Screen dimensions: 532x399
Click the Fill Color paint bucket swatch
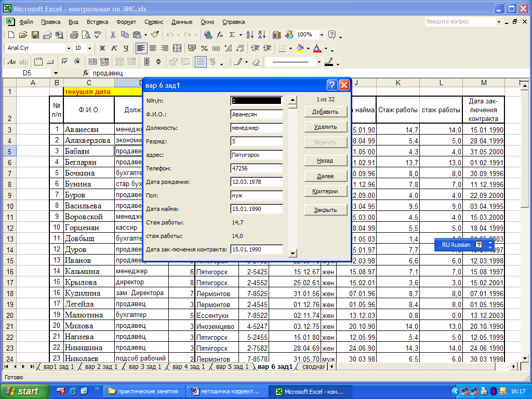[x=300, y=48]
